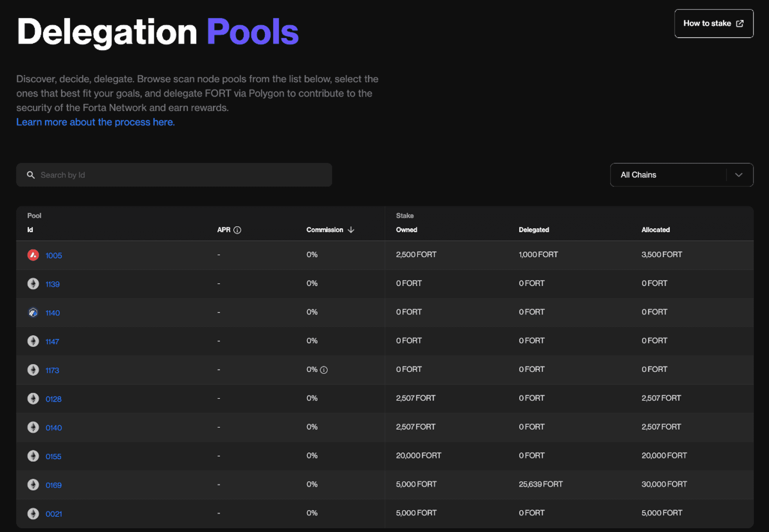Open pool 0128 details
Screen dimensions: 769x532
tap(53, 399)
